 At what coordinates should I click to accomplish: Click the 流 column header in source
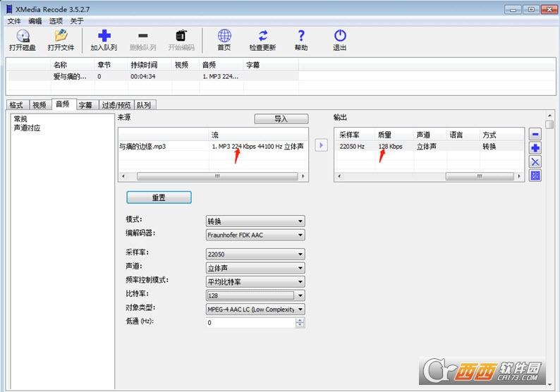pyautogui.click(x=259, y=135)
